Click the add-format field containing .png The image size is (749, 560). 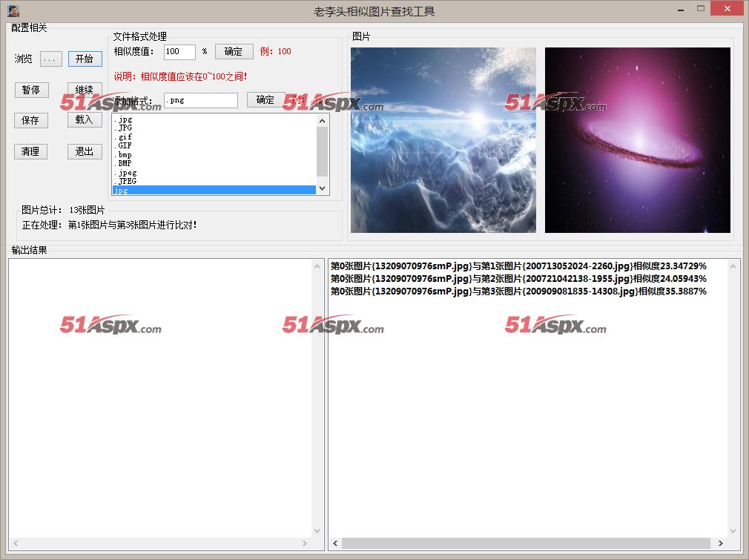[x=201, y=100]
